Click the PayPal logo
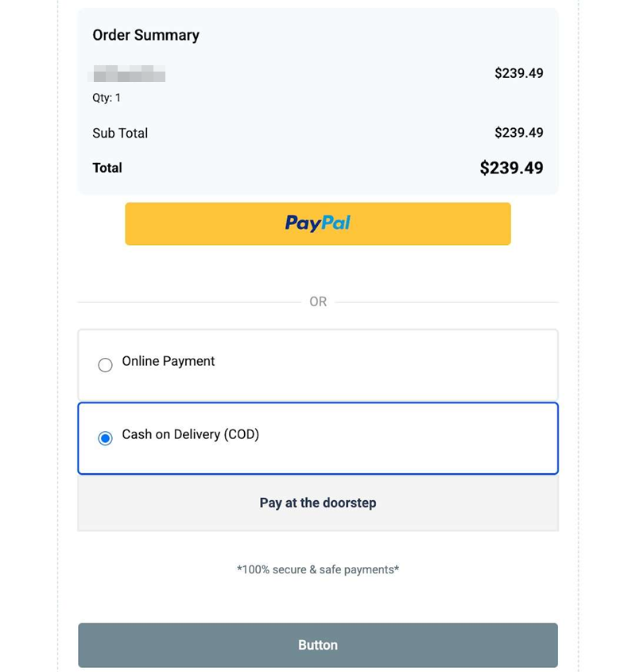The width and height of the screenshot is (636, 672). [318, 223]
